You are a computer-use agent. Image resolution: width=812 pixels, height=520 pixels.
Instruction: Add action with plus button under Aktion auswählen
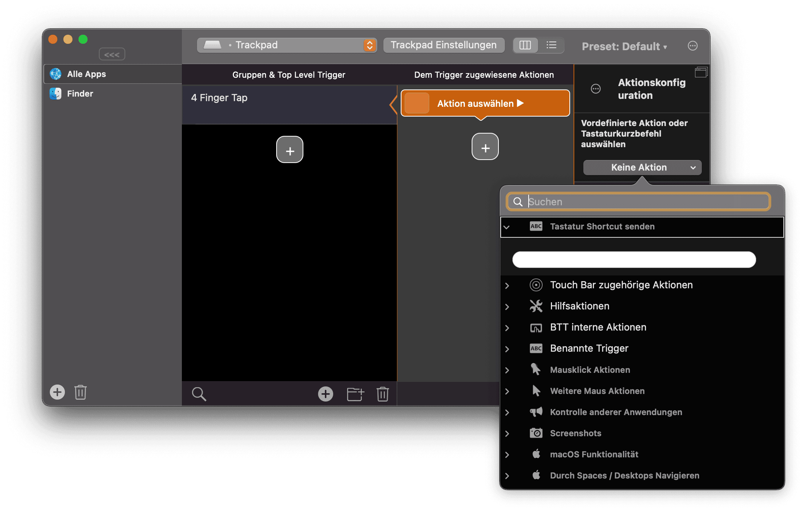[485, 147]
